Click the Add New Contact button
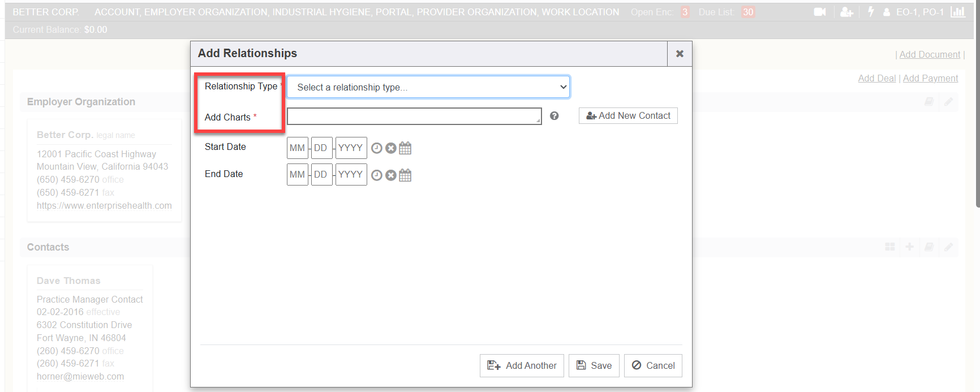980x392 pixels. pos(628,116)
